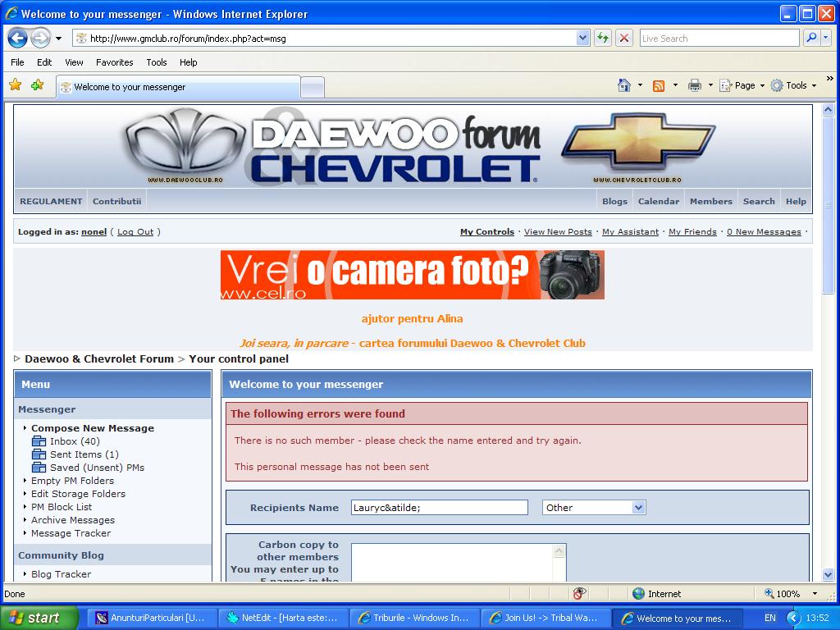Click the Sent Items folder icon
This screenshot has height=630, width=840.
[x=39, y=454]
